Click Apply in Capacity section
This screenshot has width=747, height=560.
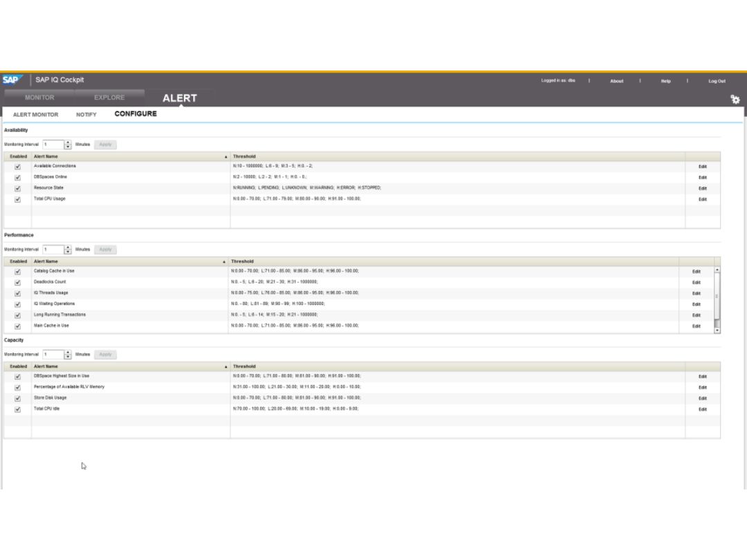(x=105, y=354)
